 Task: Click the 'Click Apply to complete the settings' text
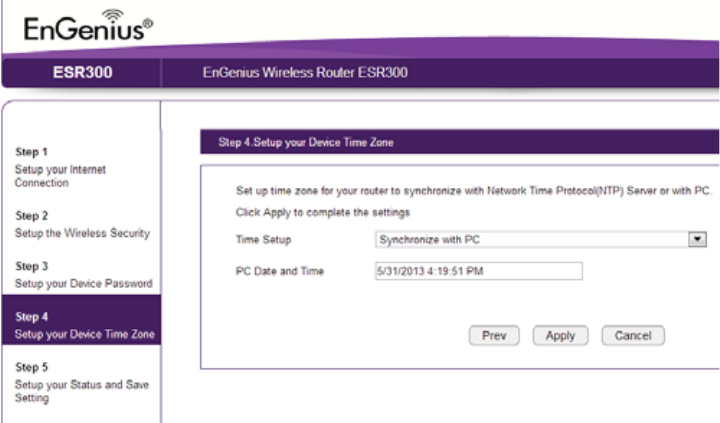323,212
